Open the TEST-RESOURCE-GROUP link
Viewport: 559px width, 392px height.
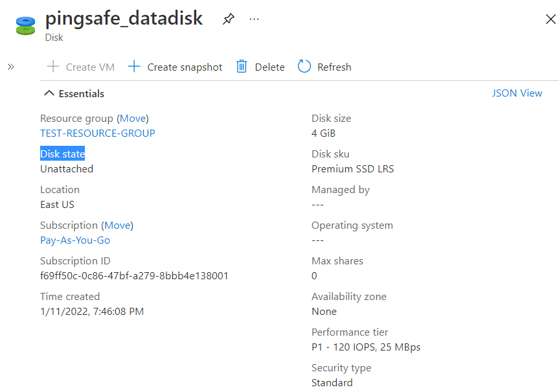point(98,133)
